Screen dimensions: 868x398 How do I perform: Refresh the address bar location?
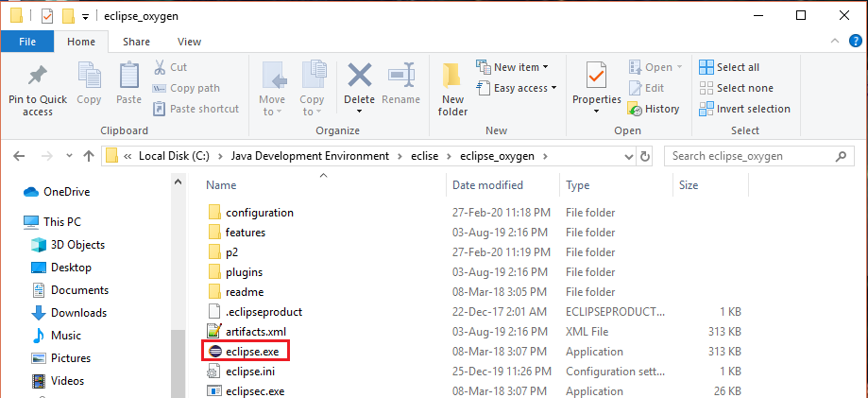[x=645, y=156]
